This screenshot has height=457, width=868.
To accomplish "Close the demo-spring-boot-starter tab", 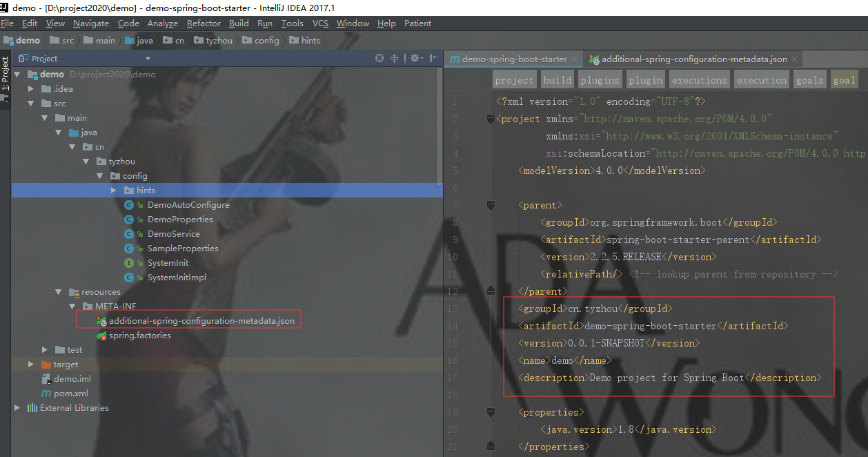I will (575, 59).
